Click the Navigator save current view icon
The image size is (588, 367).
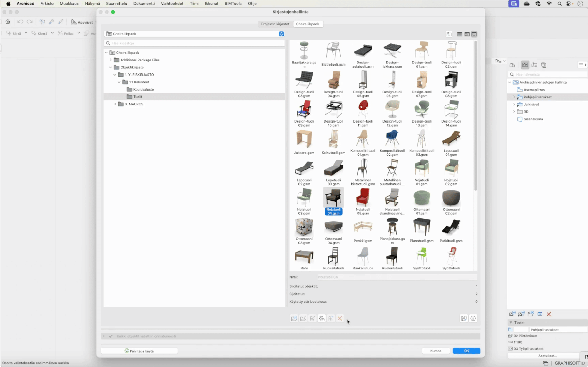[x=512, y=314]
